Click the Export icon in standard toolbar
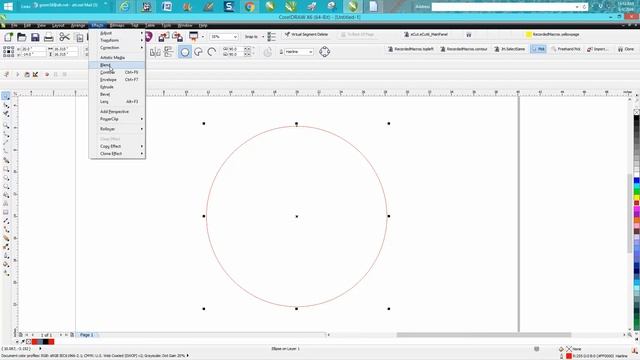This screenshot has height=360, width=640. click(x=178, y=37)
